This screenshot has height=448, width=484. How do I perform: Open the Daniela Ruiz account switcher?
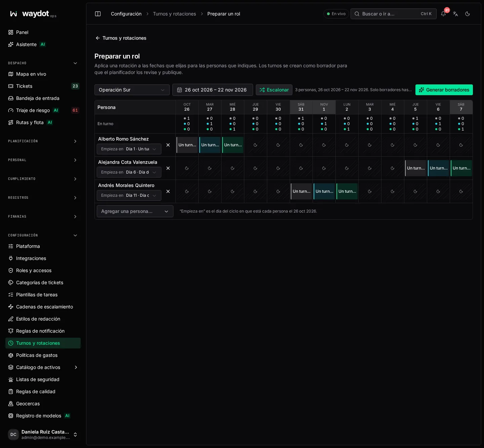[x=43, y=435]
